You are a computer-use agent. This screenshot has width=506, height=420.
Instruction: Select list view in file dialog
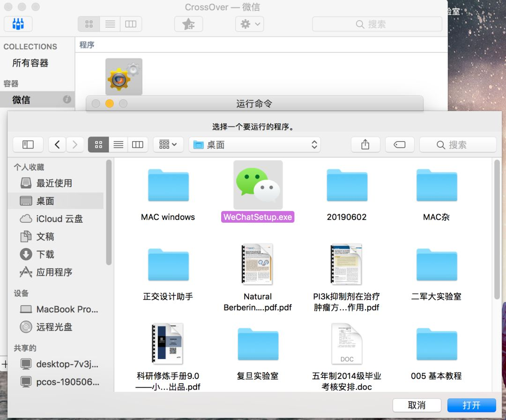click(119, 145)
